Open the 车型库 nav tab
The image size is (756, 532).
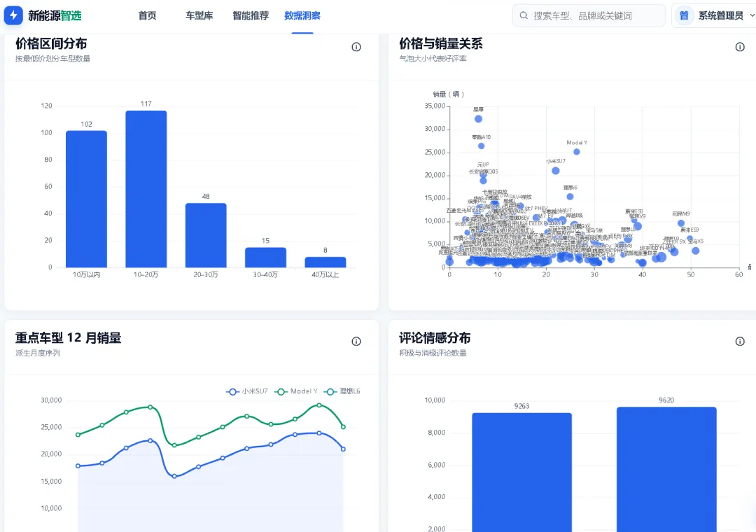coord(199,15)
